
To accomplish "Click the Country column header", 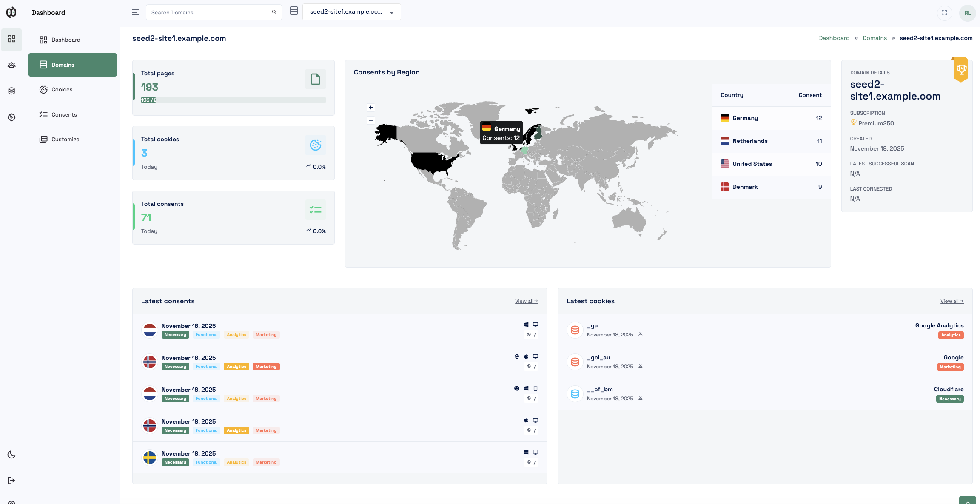I will click(x=732, y=95).
